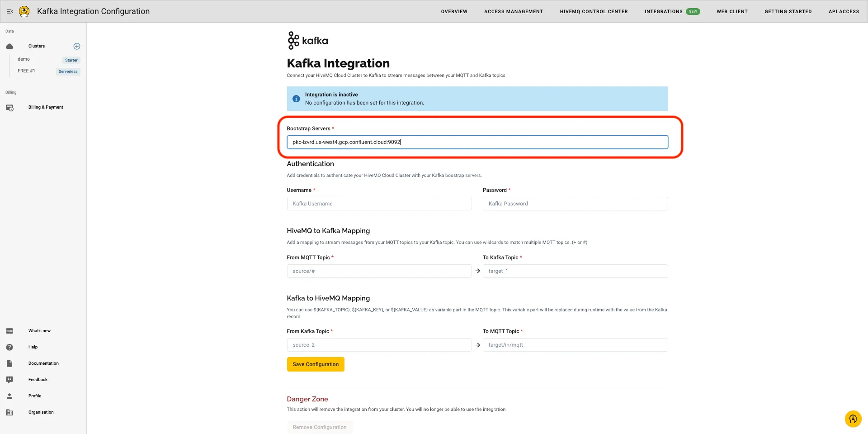Click Save Configuration button
This screenshot has height=434, width=868.
point(316,364)
